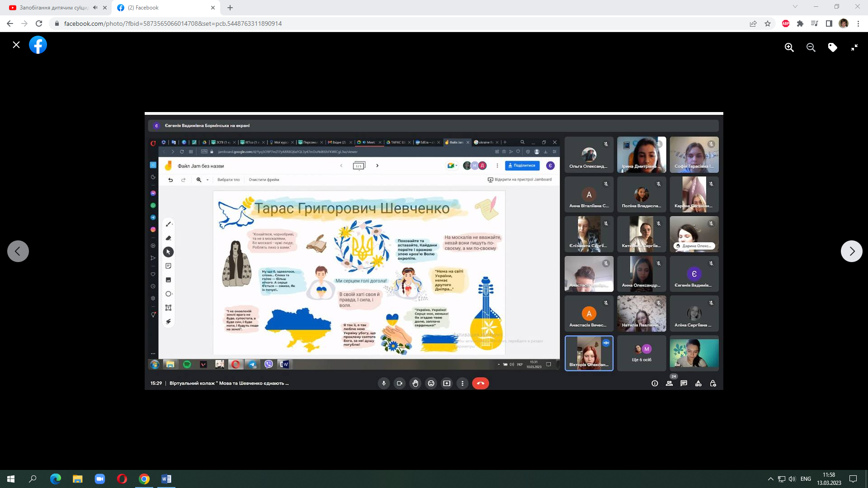Zoom out of the Facebook photo
This screenshot has height=488, width=868.
click(x=811, y=47)
